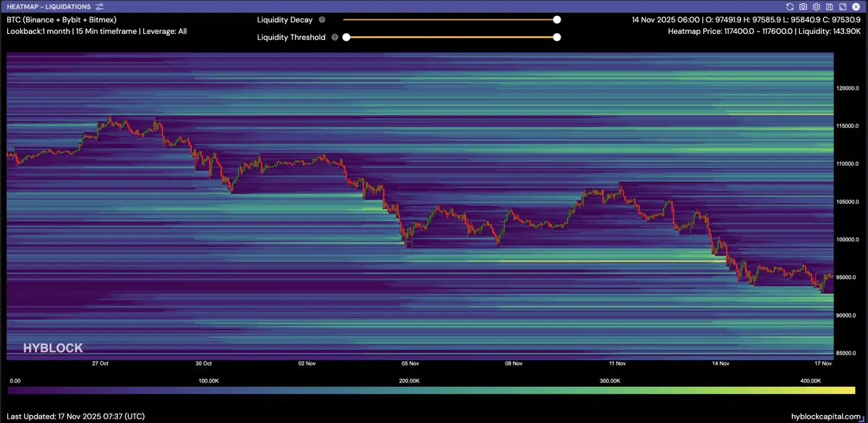Click the 400.00K color scale label
Viewport: 868px width, 423px height.
coord(809,380)
